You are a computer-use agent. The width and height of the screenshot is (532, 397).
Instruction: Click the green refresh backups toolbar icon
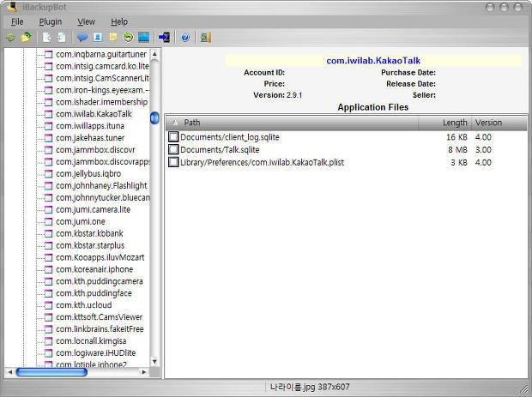pyautogui.click(x=10, y=37)
